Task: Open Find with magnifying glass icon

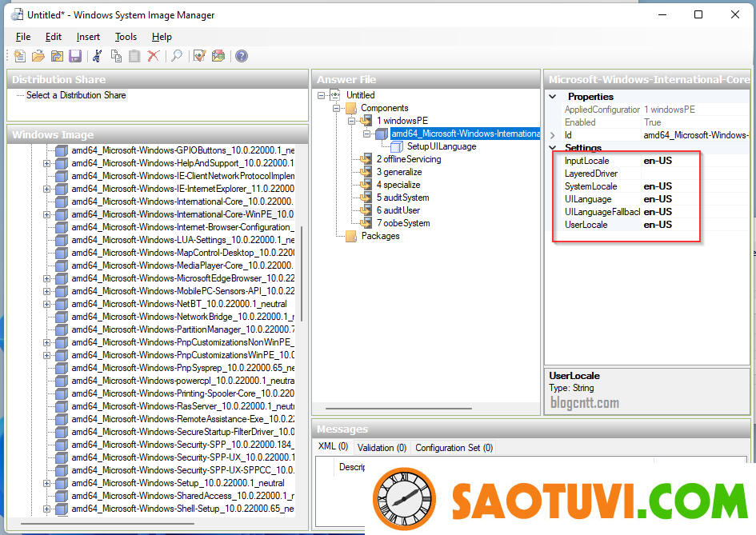Action: (177, 56)
